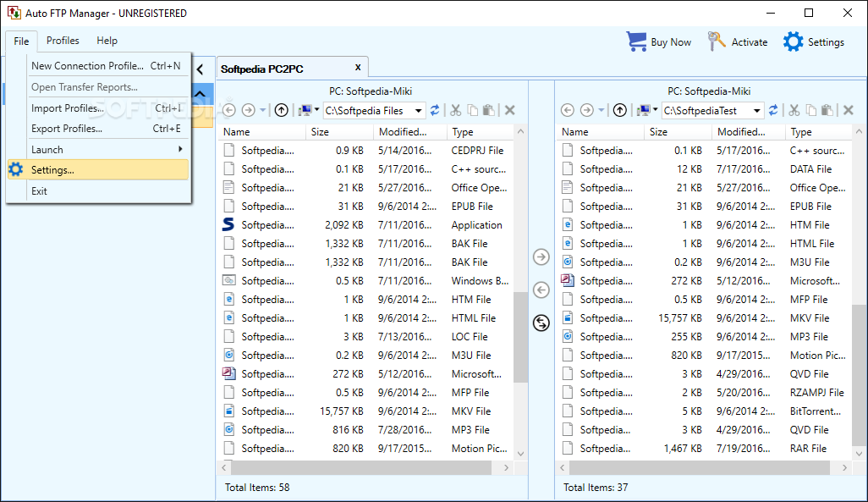Viewport: 868px width, 502px height.
Task: Select the Windows B... file row in left pane
Action: (x=366, y=280)
